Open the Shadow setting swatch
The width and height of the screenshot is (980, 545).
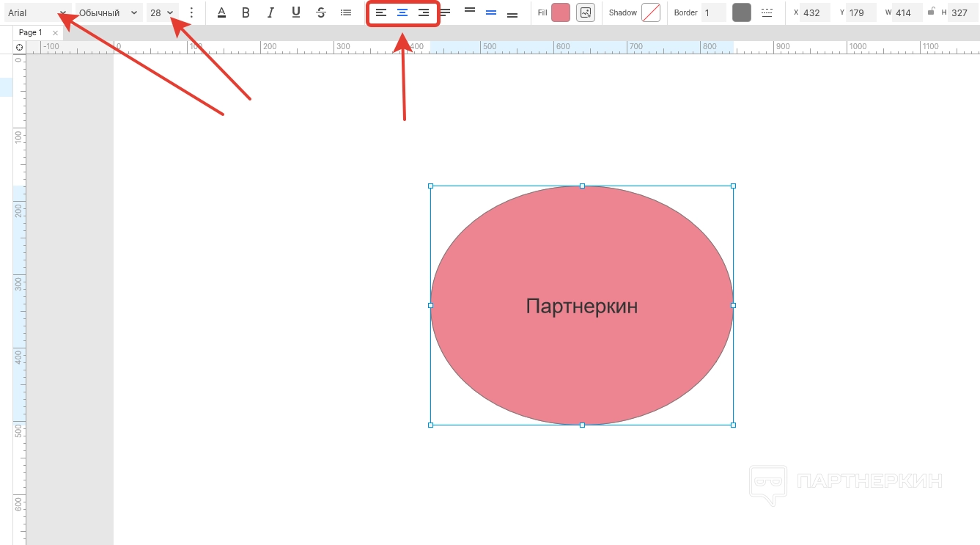[651, 12]
